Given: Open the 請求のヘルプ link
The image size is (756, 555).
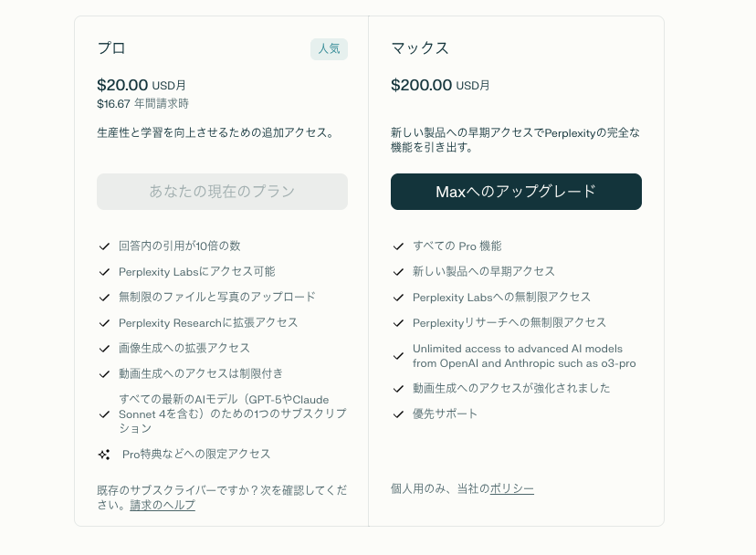Looking at the screenshot, I should [163, 505].
